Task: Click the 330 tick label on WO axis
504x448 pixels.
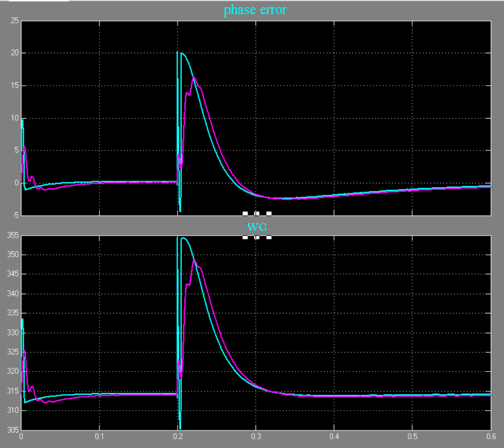Action: (13, 332)
